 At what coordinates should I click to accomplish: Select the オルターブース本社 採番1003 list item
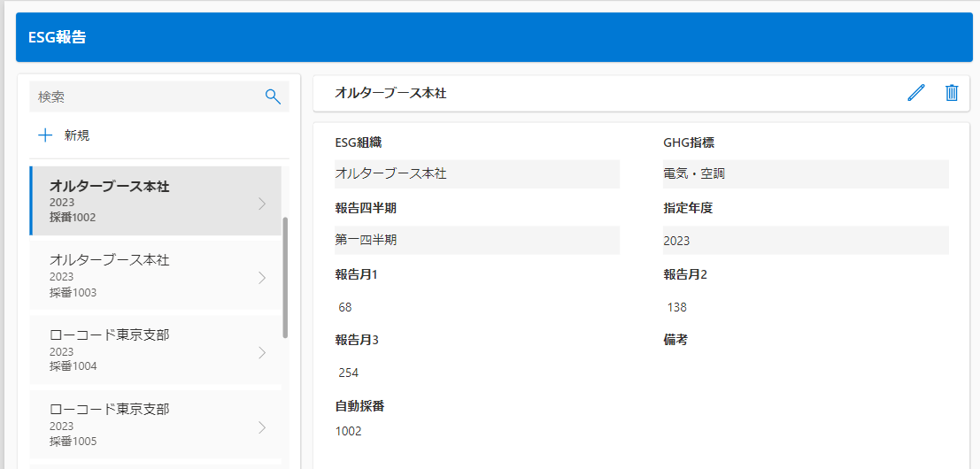tap(156, 275)
